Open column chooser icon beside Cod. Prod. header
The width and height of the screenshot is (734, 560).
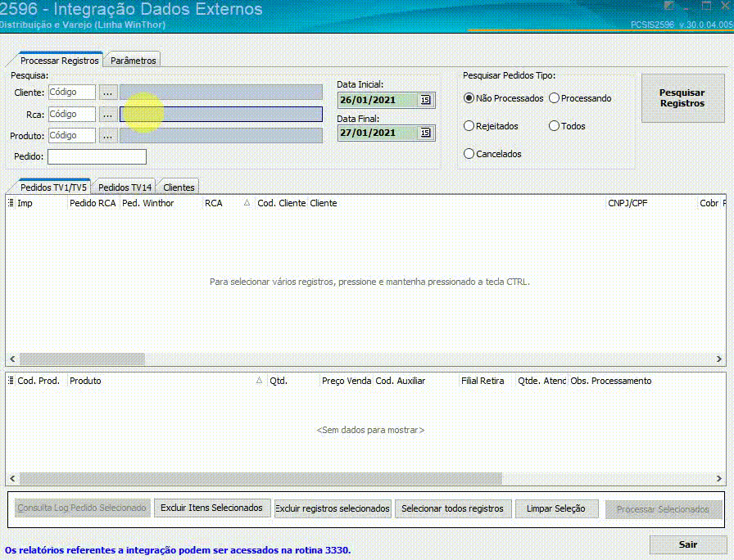(x=11, y=381)
